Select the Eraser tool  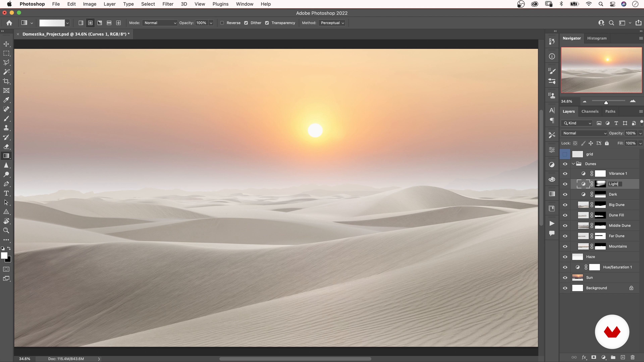pos(6,147)
